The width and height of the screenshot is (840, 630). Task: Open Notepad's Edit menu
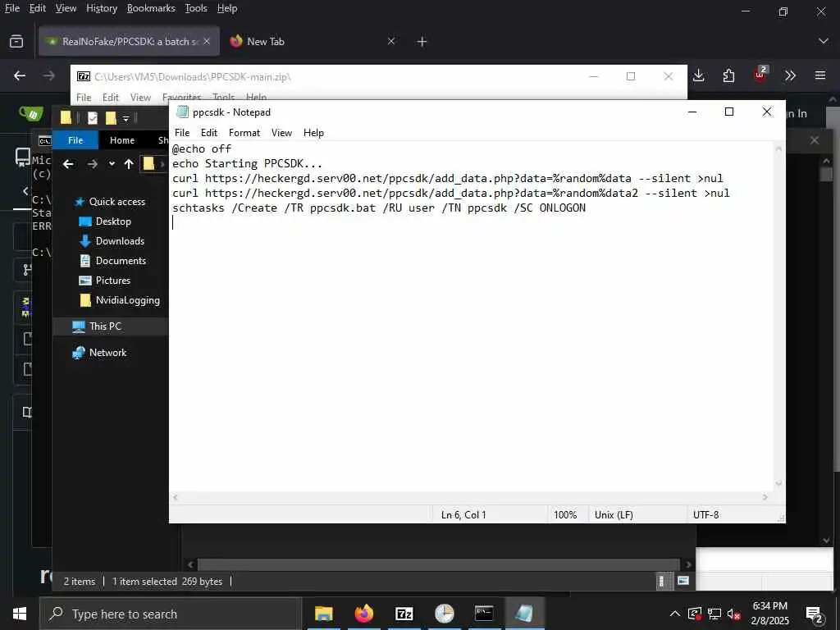pyautogui.click(x=209, y=133)
